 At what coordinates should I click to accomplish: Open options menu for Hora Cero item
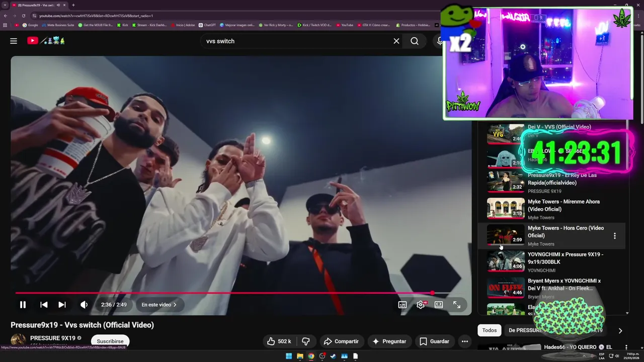(x=614, y=236)
